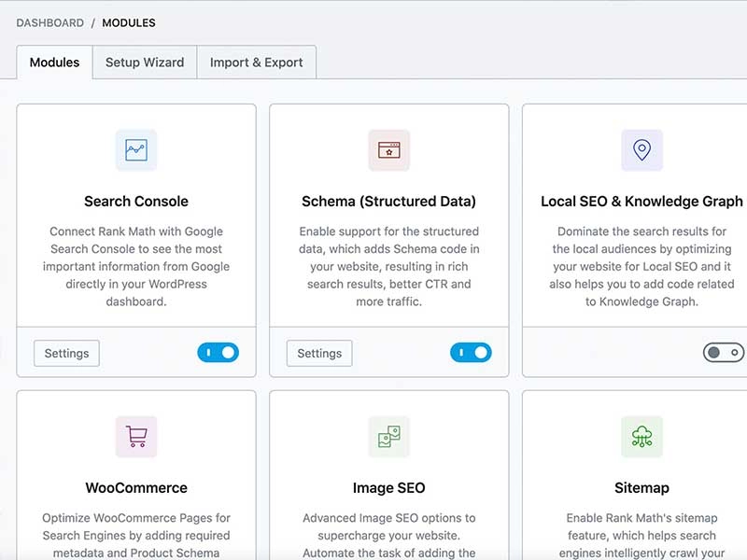
Task: Click the Search Console card title
Action: pos(136,202)
